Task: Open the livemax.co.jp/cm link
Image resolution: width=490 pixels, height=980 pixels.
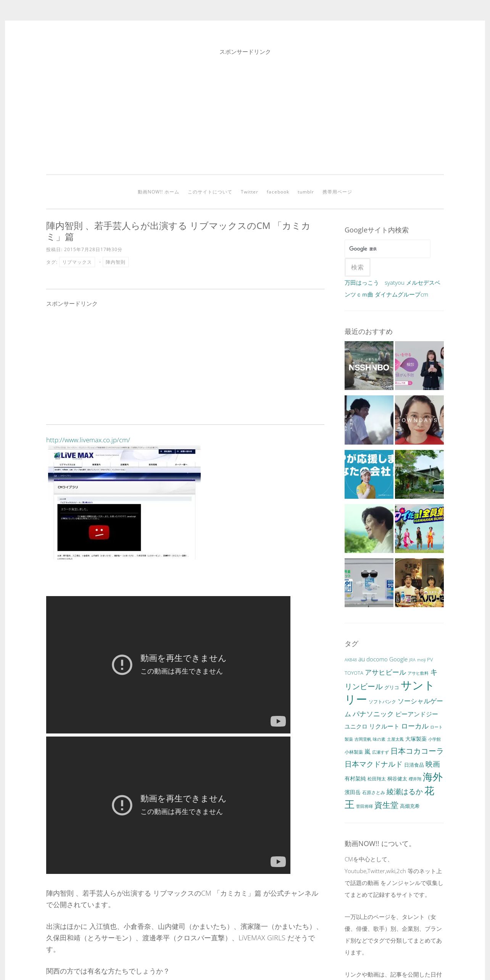Action: (x=88, y=440)
